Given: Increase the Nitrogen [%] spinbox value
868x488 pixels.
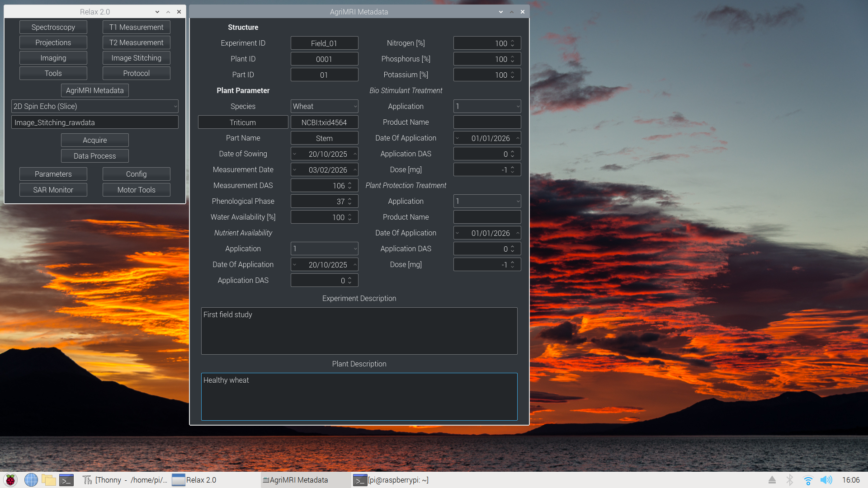Looking at the screenshot, I should pos(512,41).
